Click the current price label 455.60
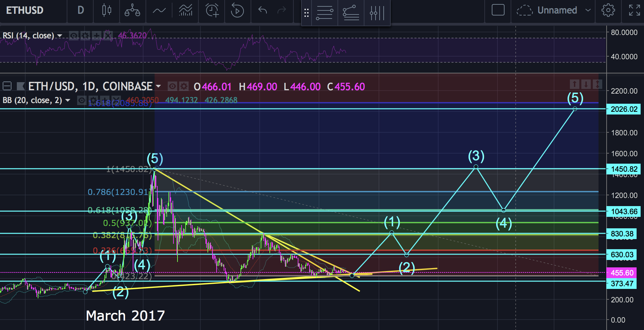 (622, 273)
